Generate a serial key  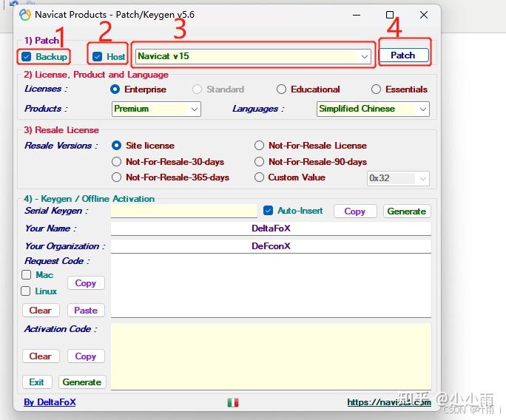click(407, 211)
